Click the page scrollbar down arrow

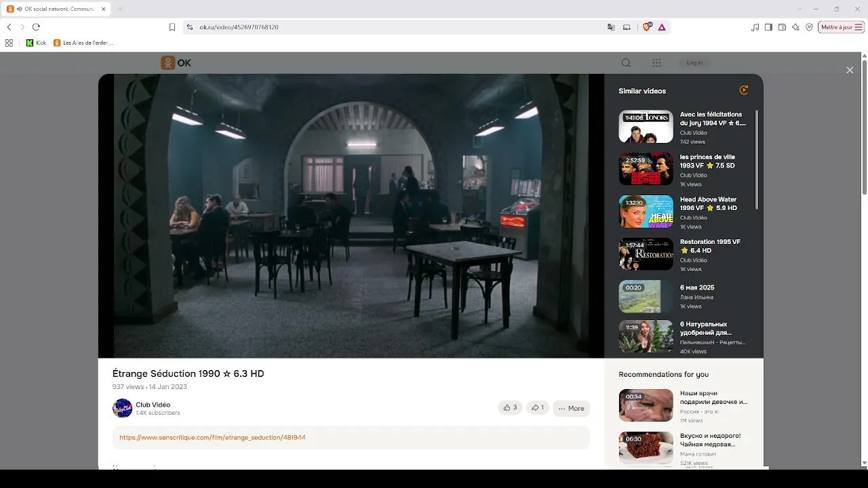[864, 463]
